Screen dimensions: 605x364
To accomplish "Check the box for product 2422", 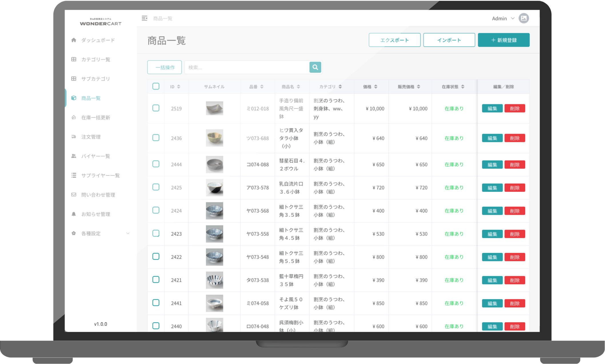I will pyautogui.click(x=156, y=256).
